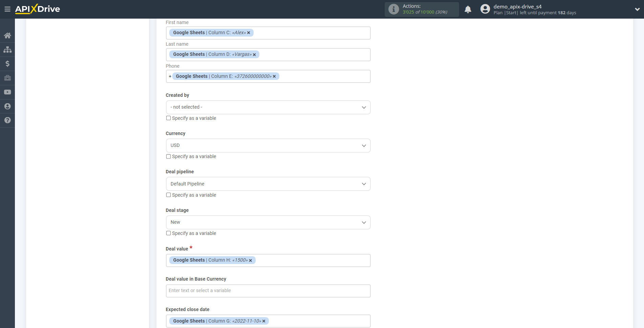Select the Google Sheets Column E tag
The height and width of the screenshot is (328, 644).
(x=226, y=76)
